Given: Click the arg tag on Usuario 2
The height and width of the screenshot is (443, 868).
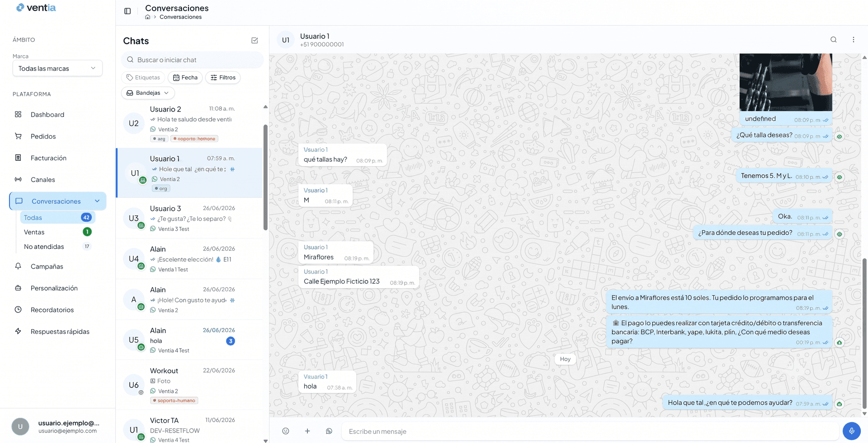Looking at the screenshot, I should click(159, 139).
